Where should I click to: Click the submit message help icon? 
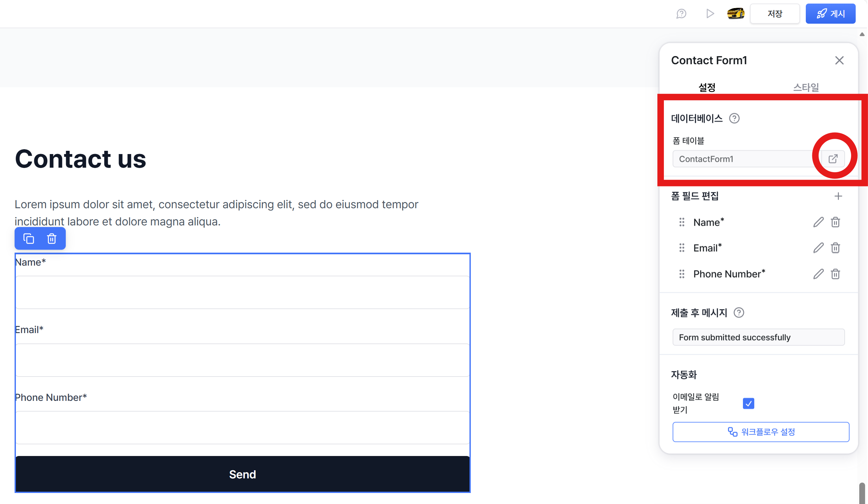[x=738, y=313]
